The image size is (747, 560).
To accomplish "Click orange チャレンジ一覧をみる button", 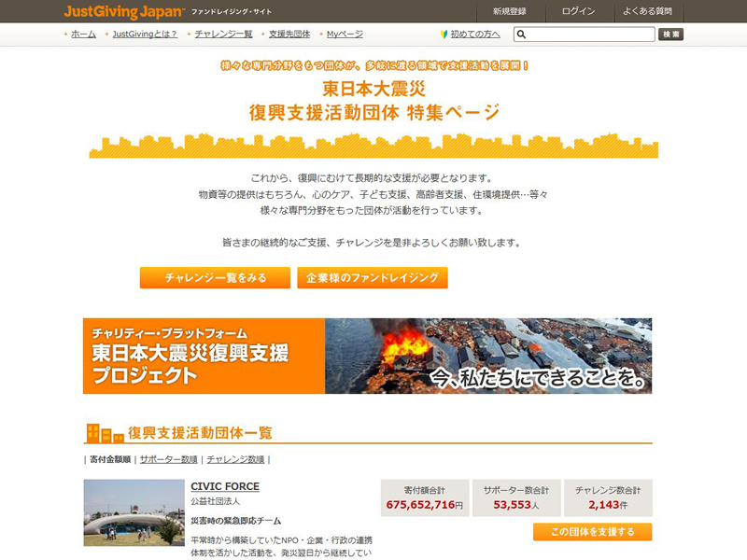I will point(215,278).
